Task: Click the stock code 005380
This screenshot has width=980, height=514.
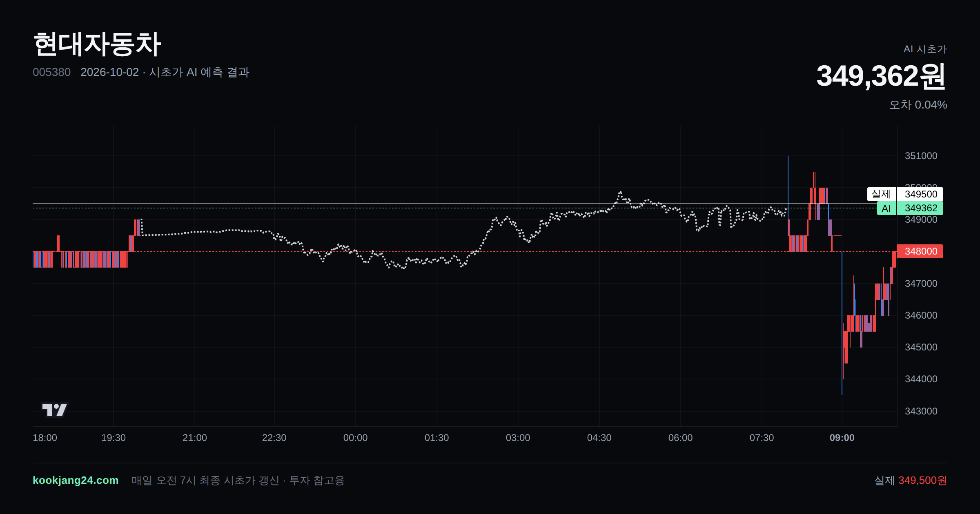Action: (x=51, y=72)
